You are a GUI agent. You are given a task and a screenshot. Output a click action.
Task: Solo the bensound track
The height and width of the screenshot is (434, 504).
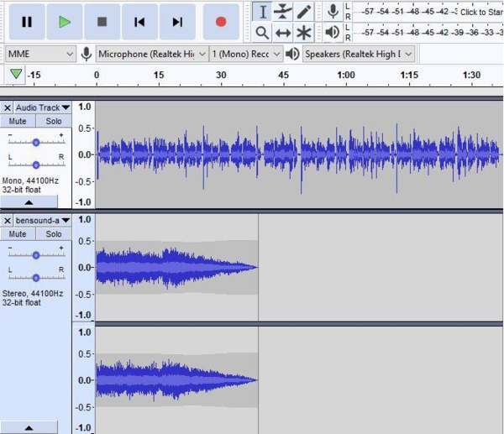(54, 234)
